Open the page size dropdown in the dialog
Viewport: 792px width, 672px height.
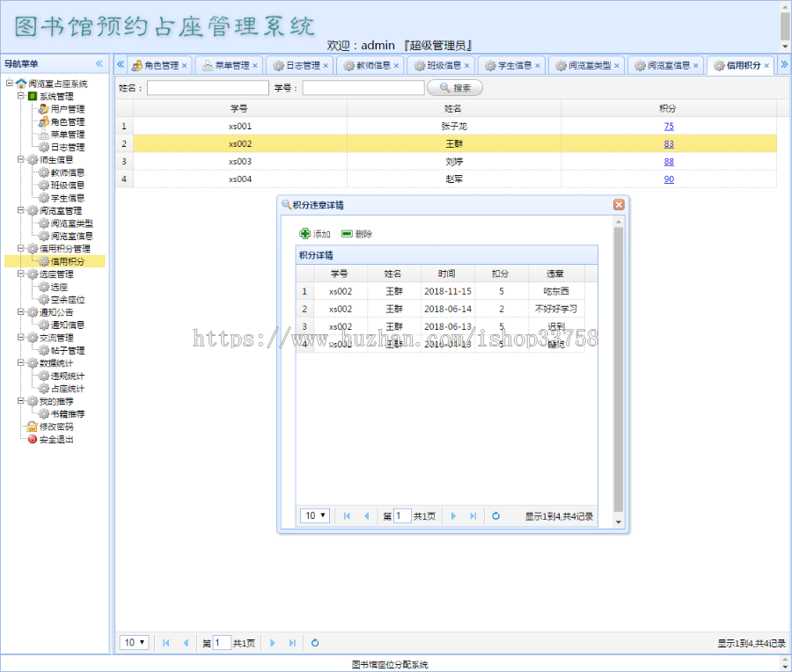(x=314, y=516)
